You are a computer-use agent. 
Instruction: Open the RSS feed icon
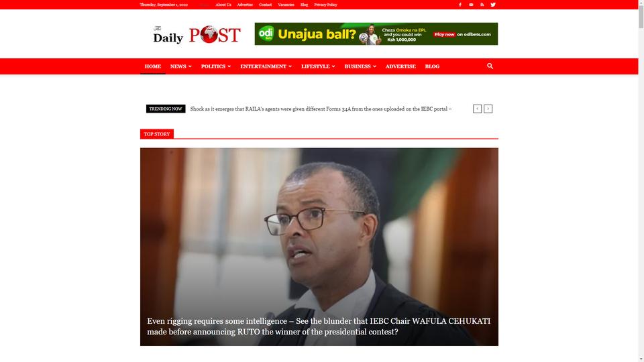482,5
